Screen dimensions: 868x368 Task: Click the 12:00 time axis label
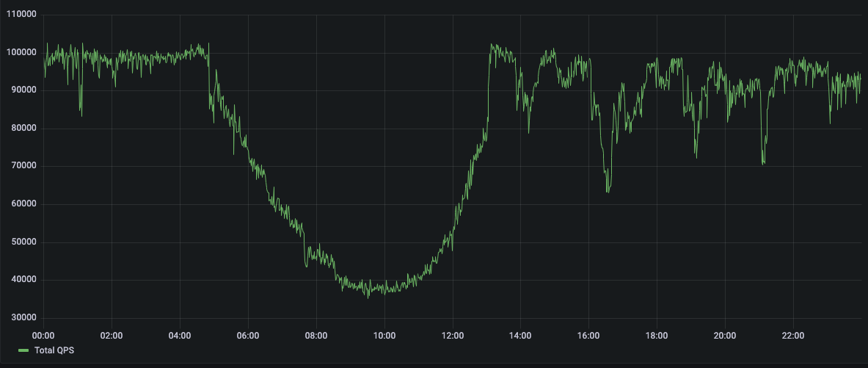[x=452, y=335]
